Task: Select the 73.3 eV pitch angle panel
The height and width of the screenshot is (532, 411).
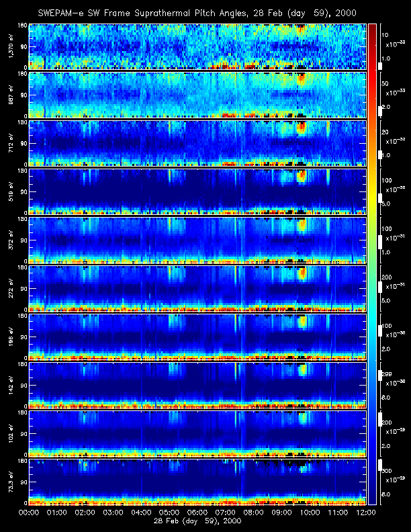Action: click(x=196, y=482)
